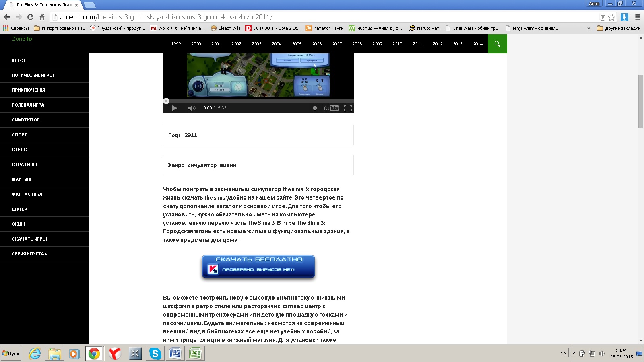
Task: Open the Chrome hamburger menu
Action: coord(638,17)
